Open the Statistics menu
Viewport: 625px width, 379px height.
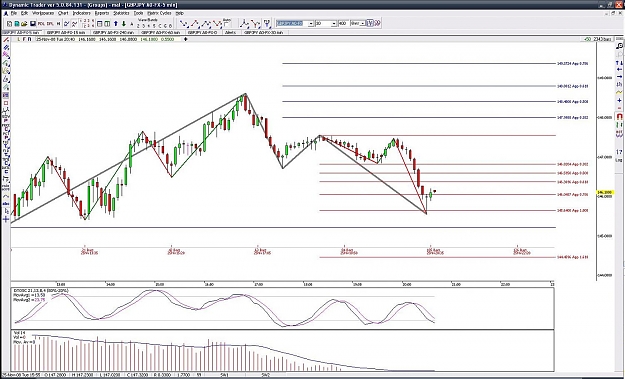coord(121,13)
